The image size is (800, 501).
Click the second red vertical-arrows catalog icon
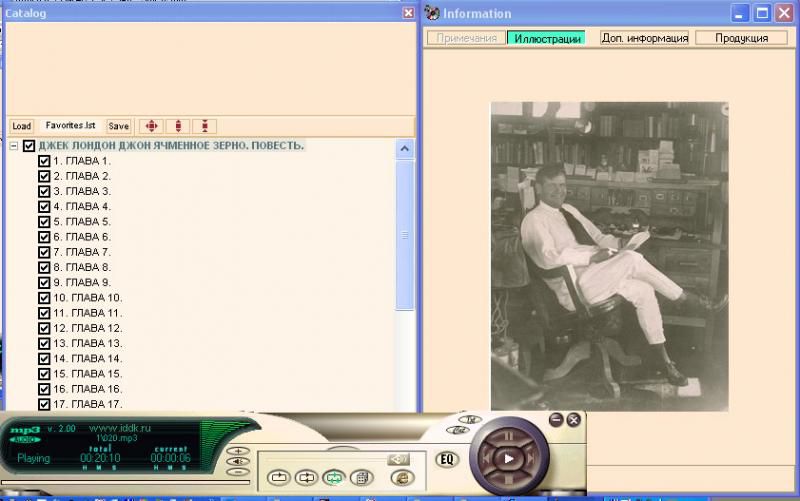tap(178, 126)
